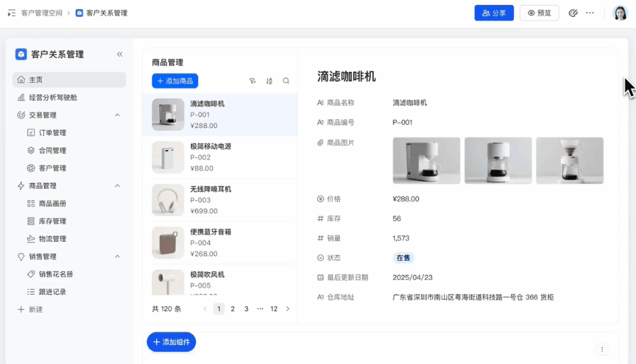
Task: Toggle the navigation menu icon at top left
Action: (11, 13)
